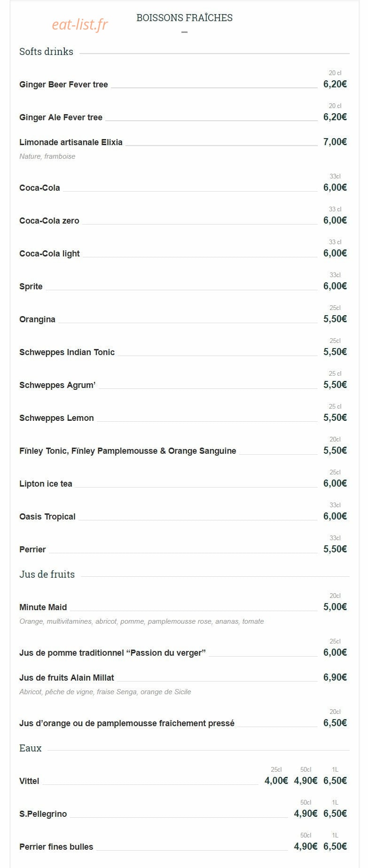Click Lipton ice tea entry
This screenshot has height=868, width=368.
tap(46, 484)
